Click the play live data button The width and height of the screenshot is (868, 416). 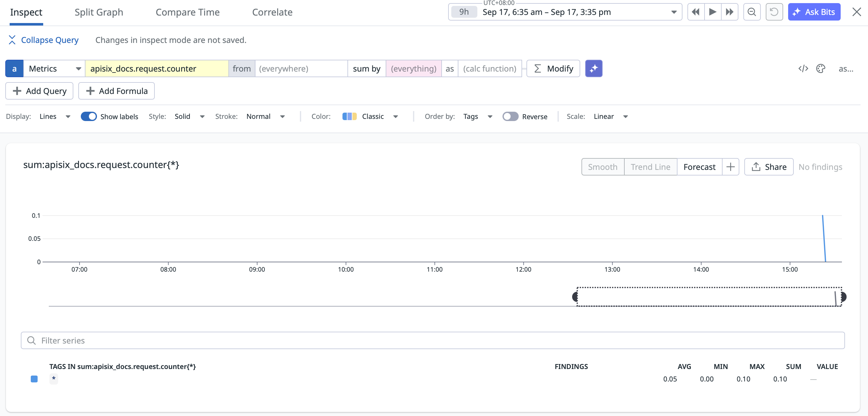713,12
